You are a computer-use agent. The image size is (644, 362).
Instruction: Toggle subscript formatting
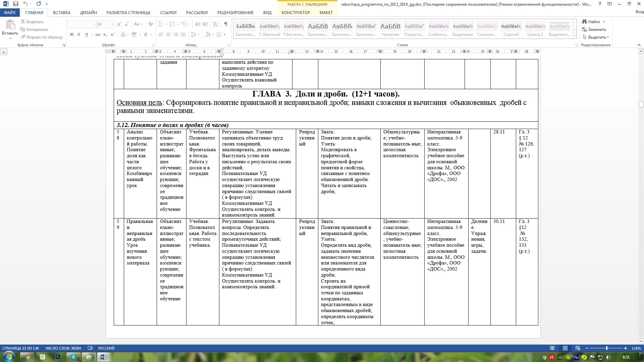point(105,35)
